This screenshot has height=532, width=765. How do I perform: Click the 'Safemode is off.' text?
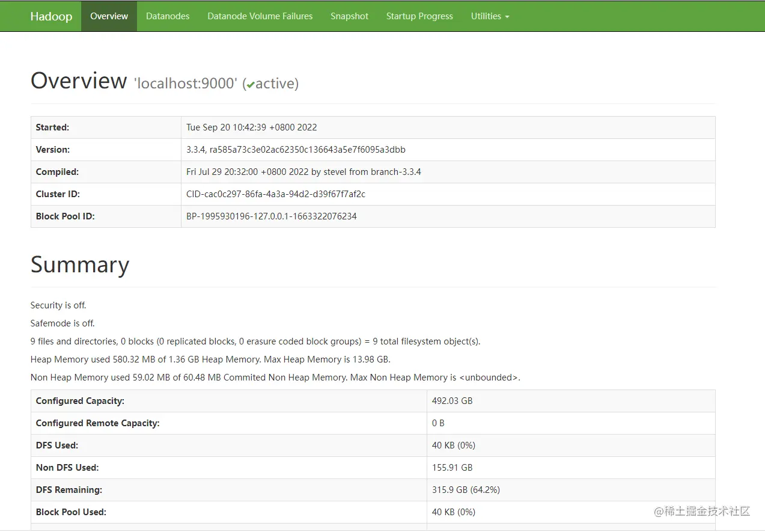62,323
